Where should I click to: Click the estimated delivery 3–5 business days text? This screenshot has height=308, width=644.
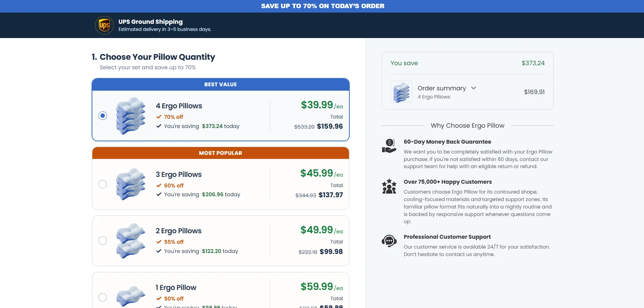click(165, 30)
